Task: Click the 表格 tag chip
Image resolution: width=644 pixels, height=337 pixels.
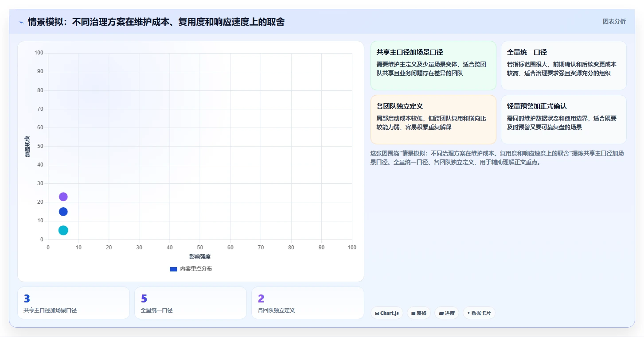Action: [x=418, y=313]
